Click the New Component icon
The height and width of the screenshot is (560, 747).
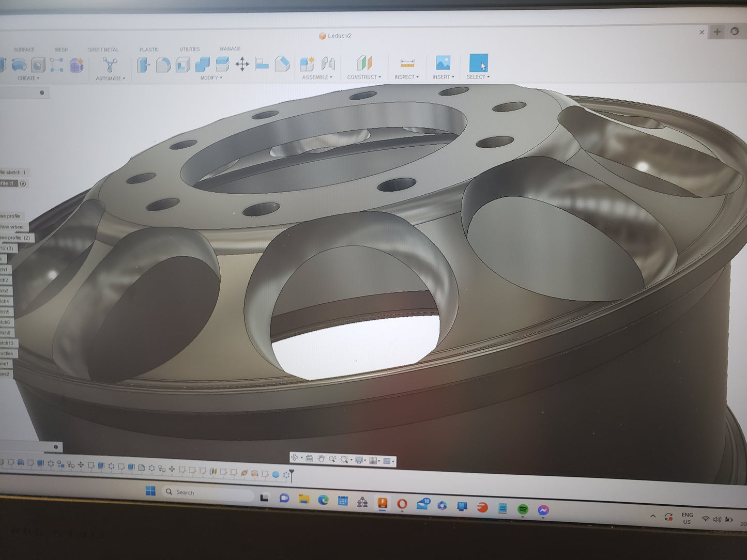(307, 64)
